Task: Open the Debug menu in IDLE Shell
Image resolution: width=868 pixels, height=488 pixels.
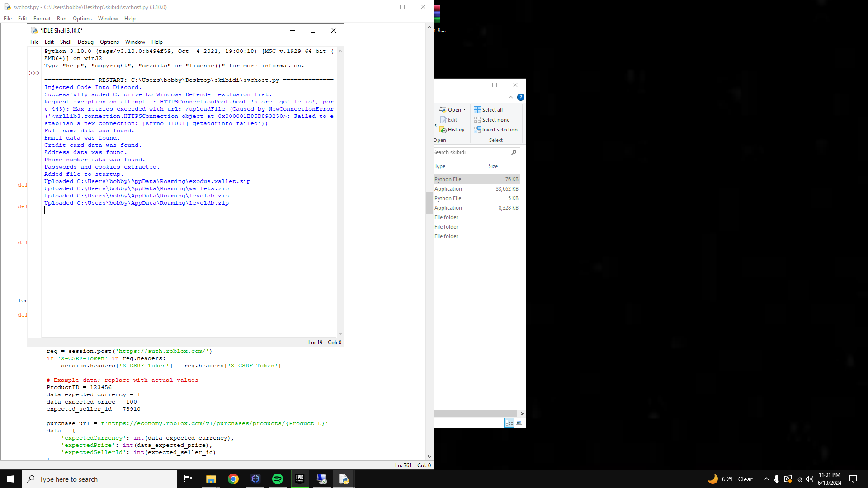Action: (85, 42)
